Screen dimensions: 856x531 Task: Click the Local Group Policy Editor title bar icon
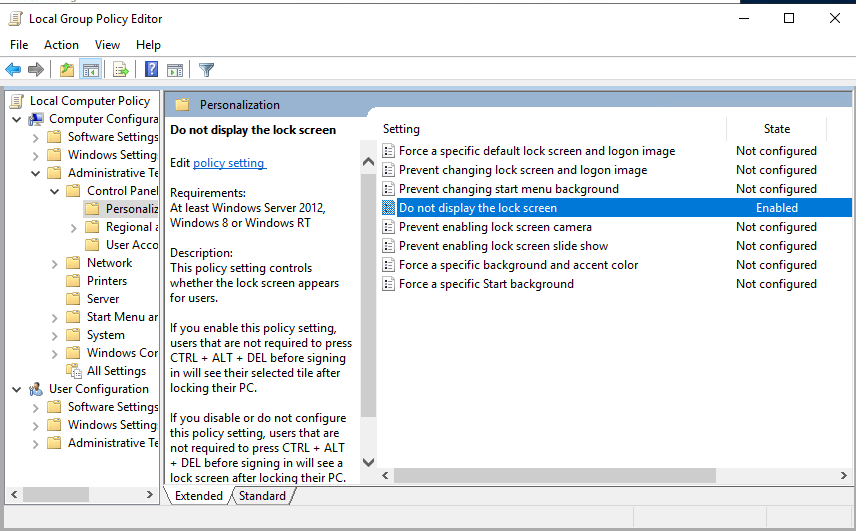(x=15, y=19)
